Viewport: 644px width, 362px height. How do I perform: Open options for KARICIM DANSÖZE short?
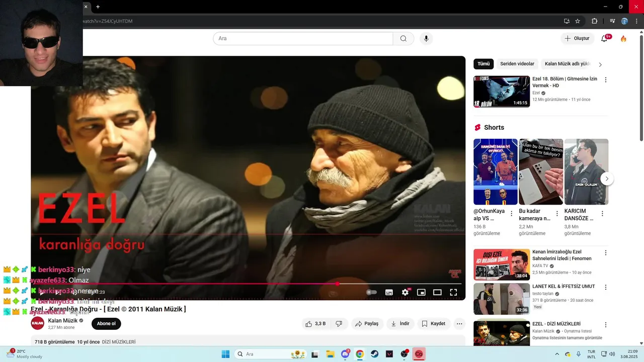coord(602,214)
